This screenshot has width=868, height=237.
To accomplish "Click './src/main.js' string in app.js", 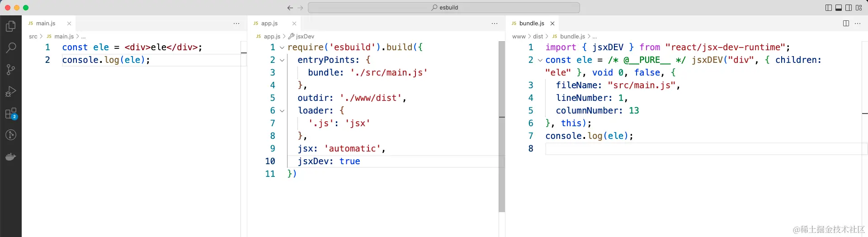I will [x=389, y=73].
